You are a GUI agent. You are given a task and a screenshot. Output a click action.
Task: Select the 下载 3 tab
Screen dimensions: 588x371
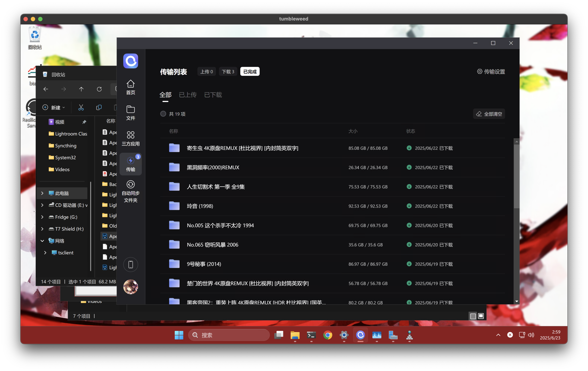pyautogui.click(x=228, y=72)
